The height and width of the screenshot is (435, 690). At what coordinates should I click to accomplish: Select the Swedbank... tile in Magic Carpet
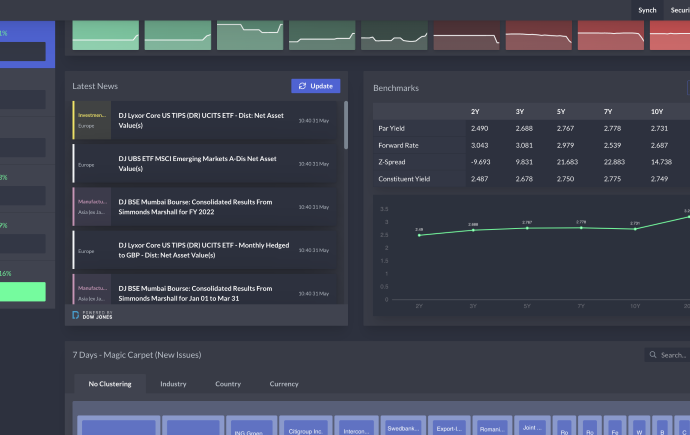(x=403, y=425)
